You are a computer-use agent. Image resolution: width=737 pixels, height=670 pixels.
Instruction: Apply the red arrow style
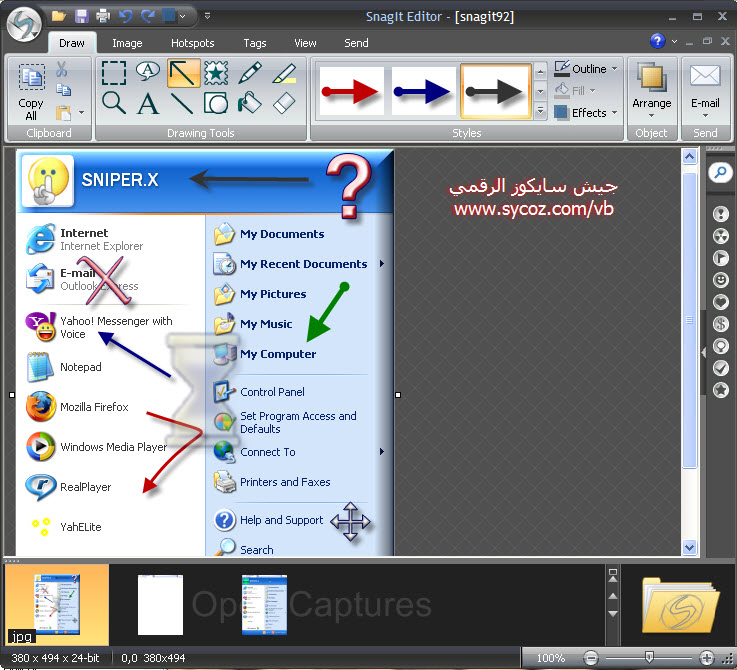(x=352, y=92)
